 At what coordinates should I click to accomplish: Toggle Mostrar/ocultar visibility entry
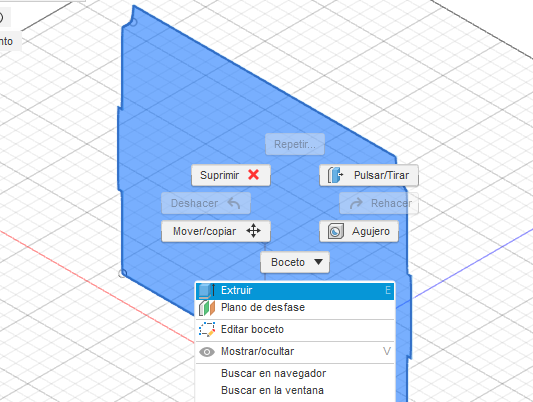tap(295, 351)
